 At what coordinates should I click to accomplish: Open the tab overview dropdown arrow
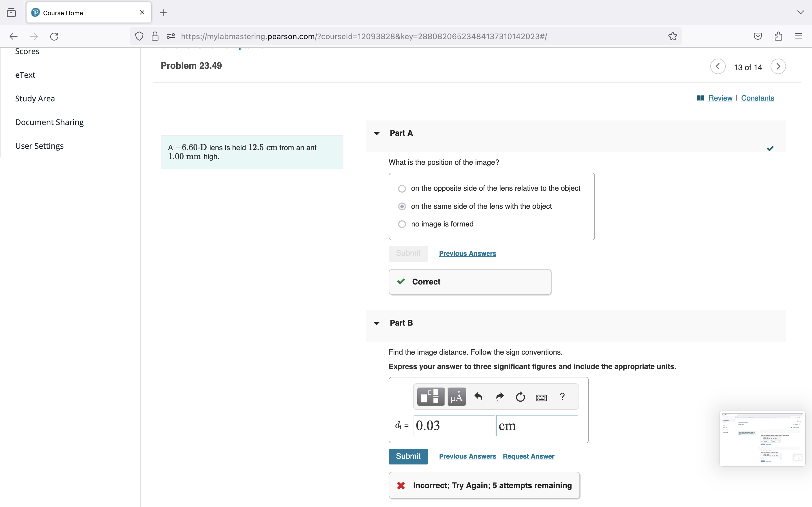[801, 12]
